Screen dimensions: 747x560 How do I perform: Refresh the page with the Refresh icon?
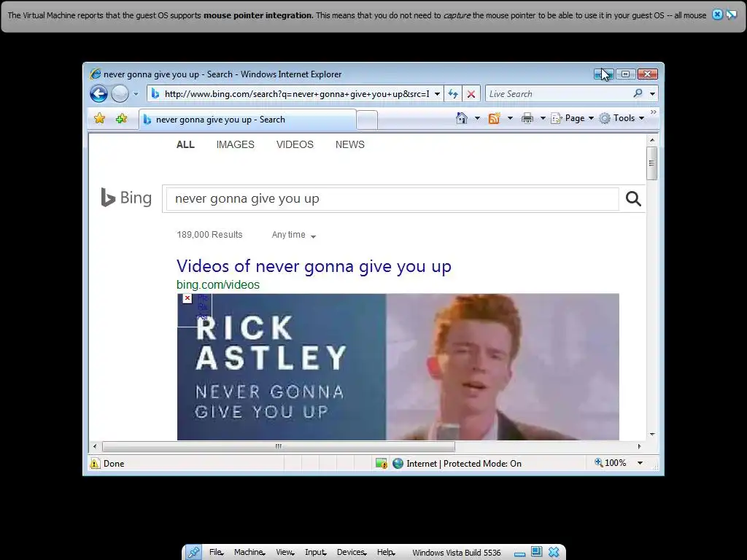coord(453,94)
